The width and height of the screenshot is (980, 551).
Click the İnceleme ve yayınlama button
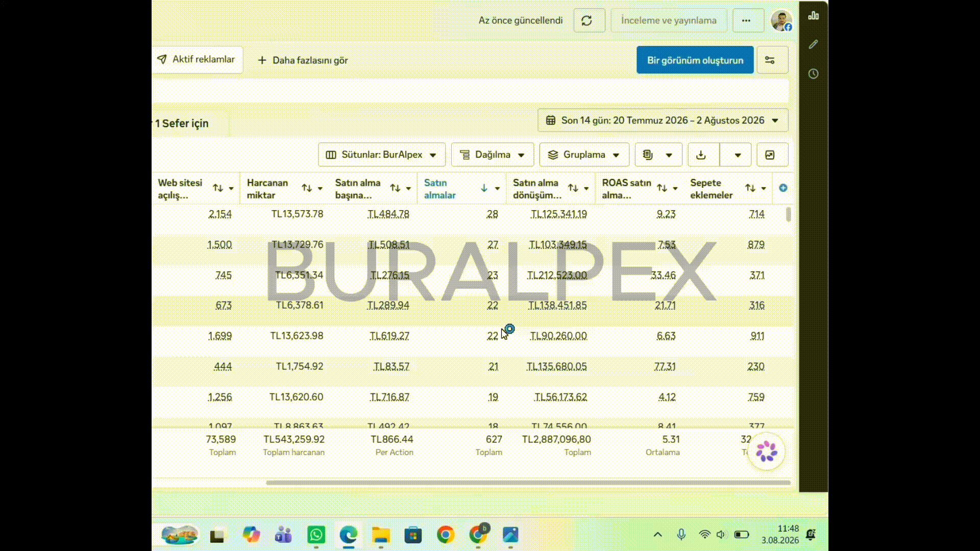pos(669,20)
